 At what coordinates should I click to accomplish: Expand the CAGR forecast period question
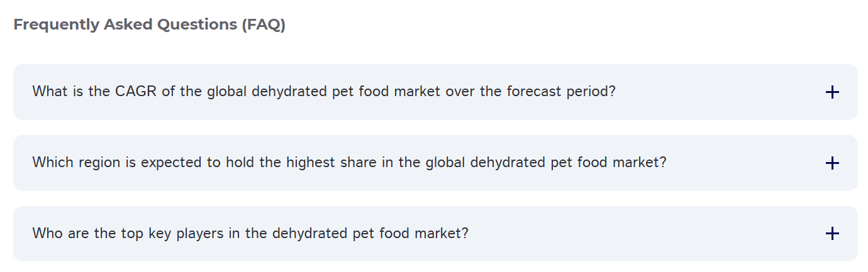pyautogui.click(x=323, y=92)
